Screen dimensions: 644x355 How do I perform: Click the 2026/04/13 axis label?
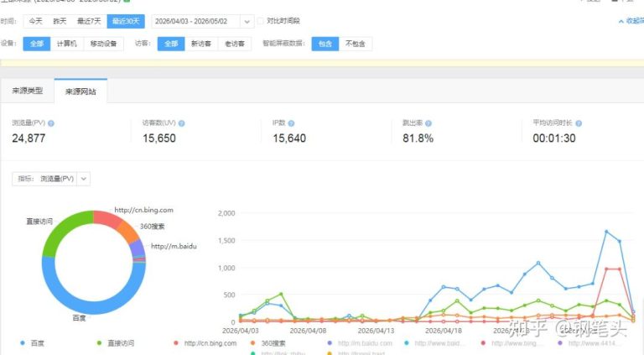376,331
